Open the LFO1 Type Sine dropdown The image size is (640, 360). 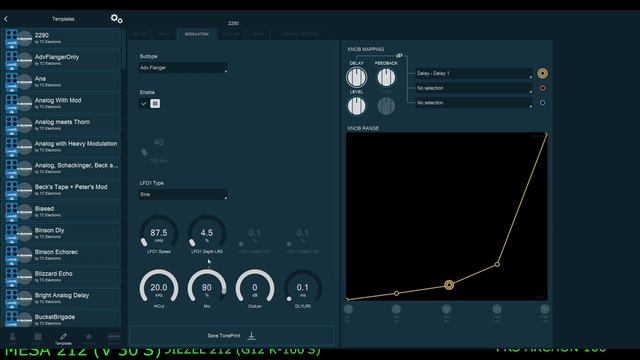coord(183,194)
